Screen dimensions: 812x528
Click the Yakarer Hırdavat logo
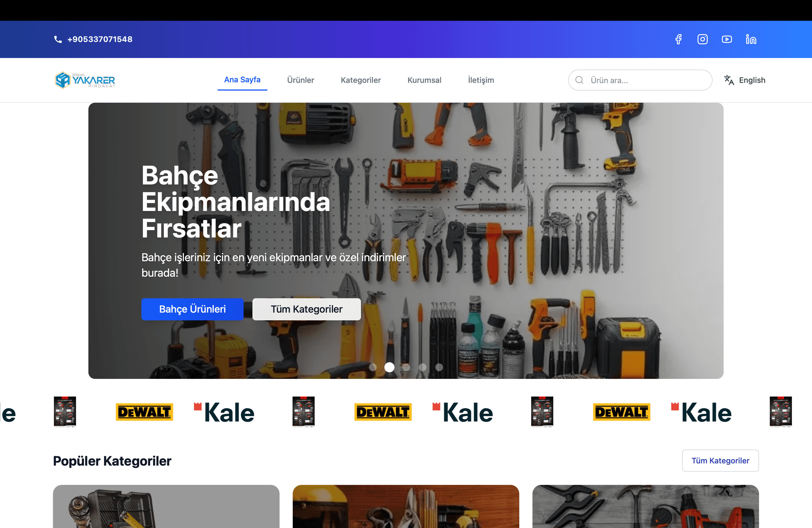[85, 80]
